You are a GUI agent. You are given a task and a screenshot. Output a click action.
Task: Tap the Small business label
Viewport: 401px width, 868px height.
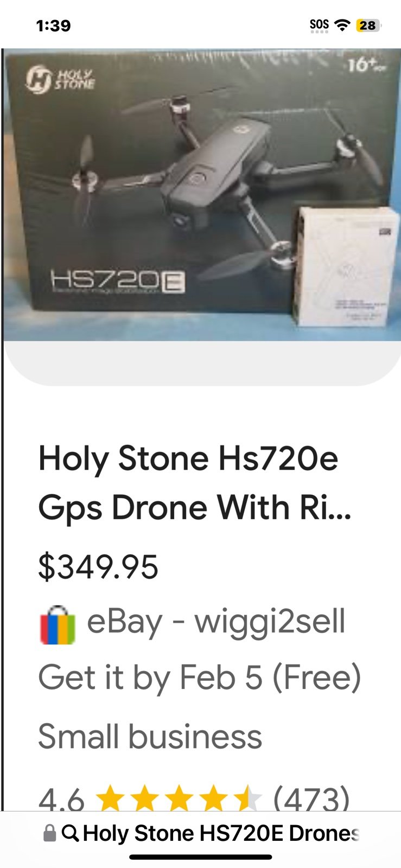150,736
